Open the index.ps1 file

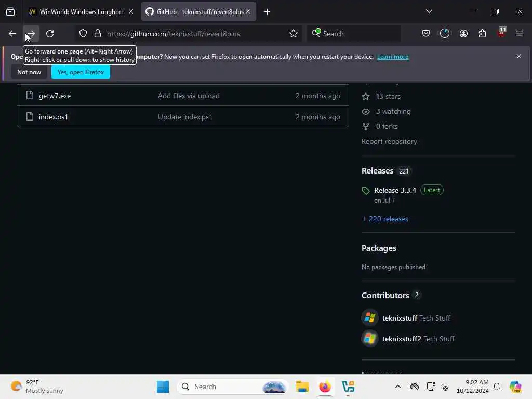(54, 117)
